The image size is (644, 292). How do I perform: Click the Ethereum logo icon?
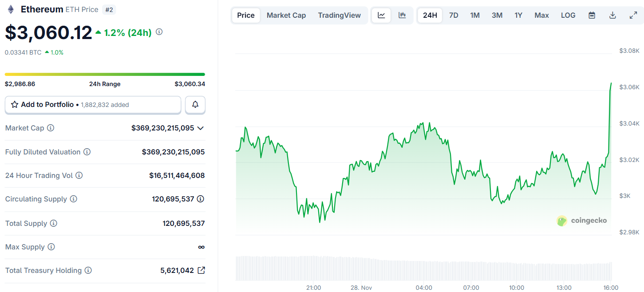pos(10,9)
